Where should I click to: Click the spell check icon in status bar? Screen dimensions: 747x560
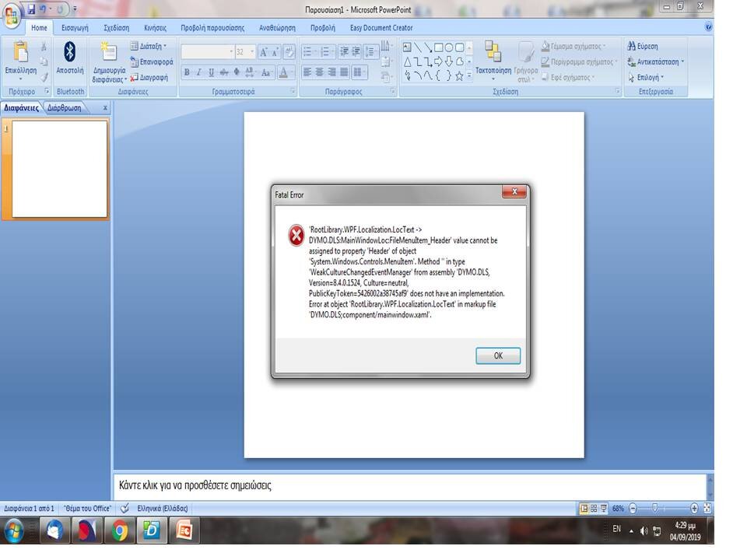pyautogui.click(x=124, y=508)
